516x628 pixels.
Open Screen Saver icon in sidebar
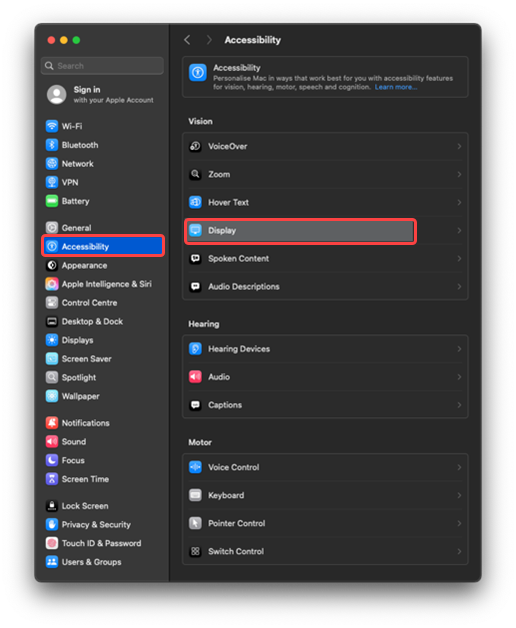click(52, 359)
